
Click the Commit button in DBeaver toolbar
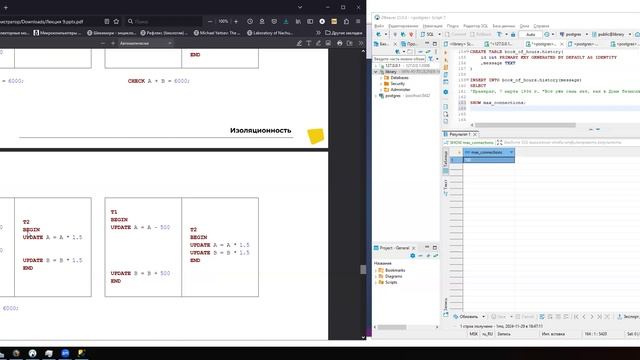pos(456,34)
